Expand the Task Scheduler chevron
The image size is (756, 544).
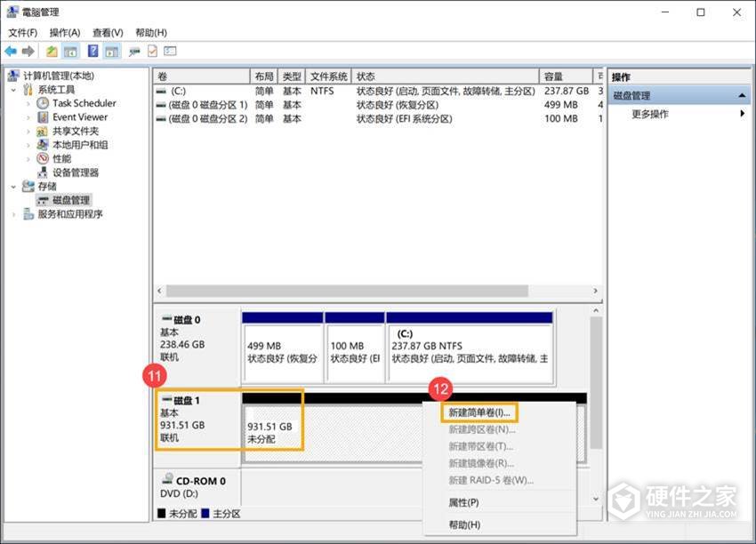click(x=28, y=104)
